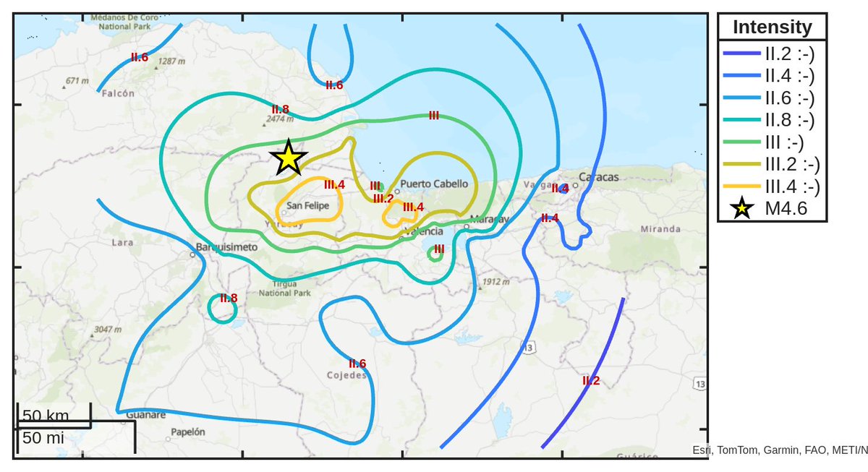Click the Cojedes state label

coord(346,376)
